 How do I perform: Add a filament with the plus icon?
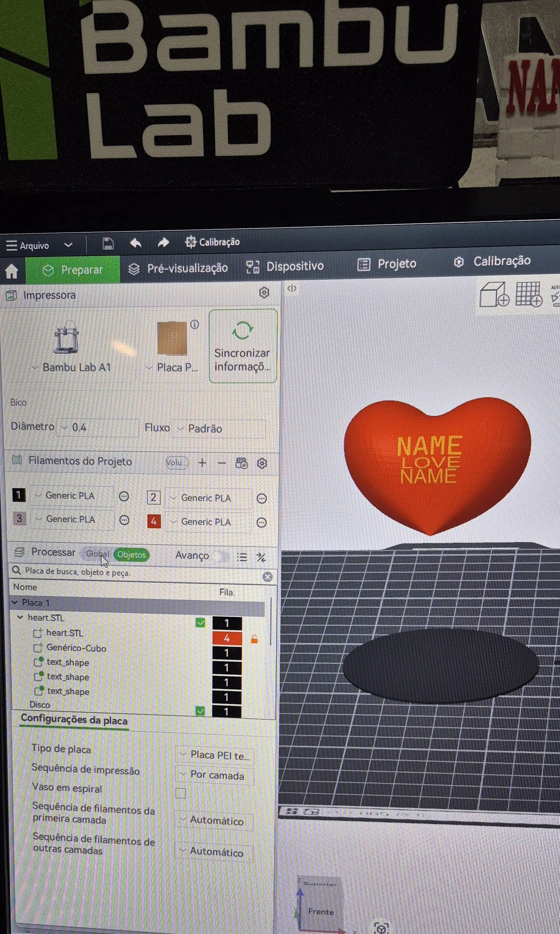pyautogui.click(x=202, y=462)
